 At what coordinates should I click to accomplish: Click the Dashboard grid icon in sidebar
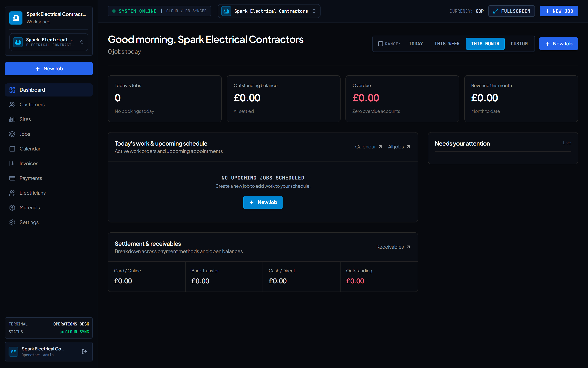pyautogui.click(x=12, y=90)
